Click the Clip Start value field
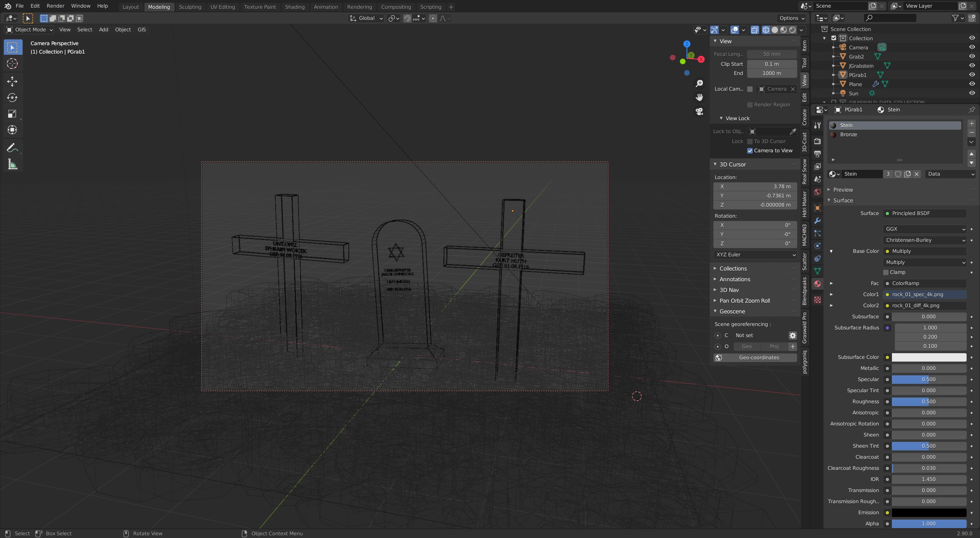Viewport: 980px width, 538px height. (771, 64)
